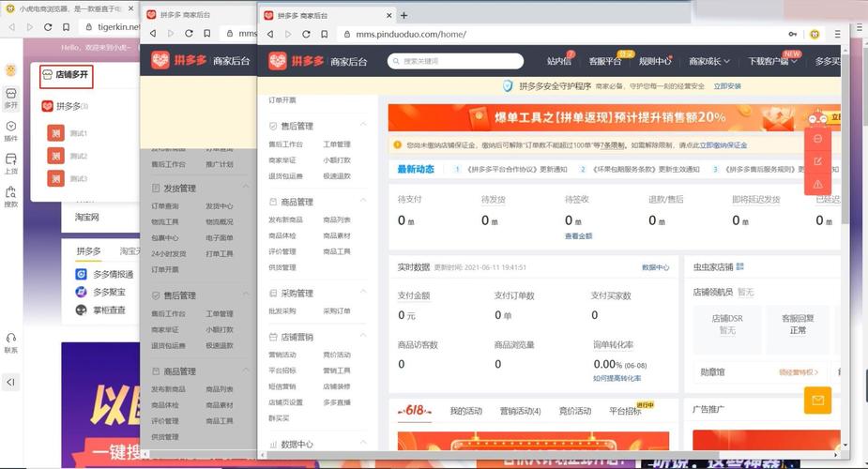Viewport: 868px width, 469px height.
Task: Open 商品列表 in front window menu
Action: pyautogui.click(x=337, y=220)
